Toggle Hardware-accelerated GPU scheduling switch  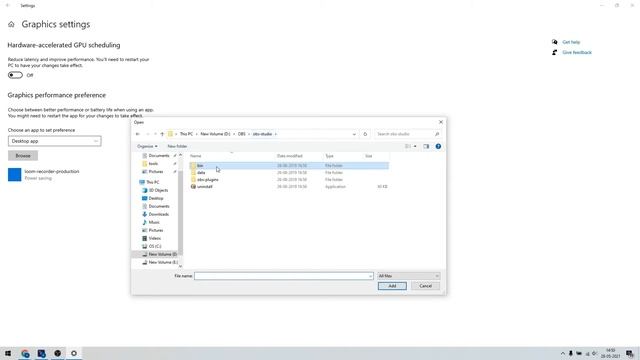point(15,75)
